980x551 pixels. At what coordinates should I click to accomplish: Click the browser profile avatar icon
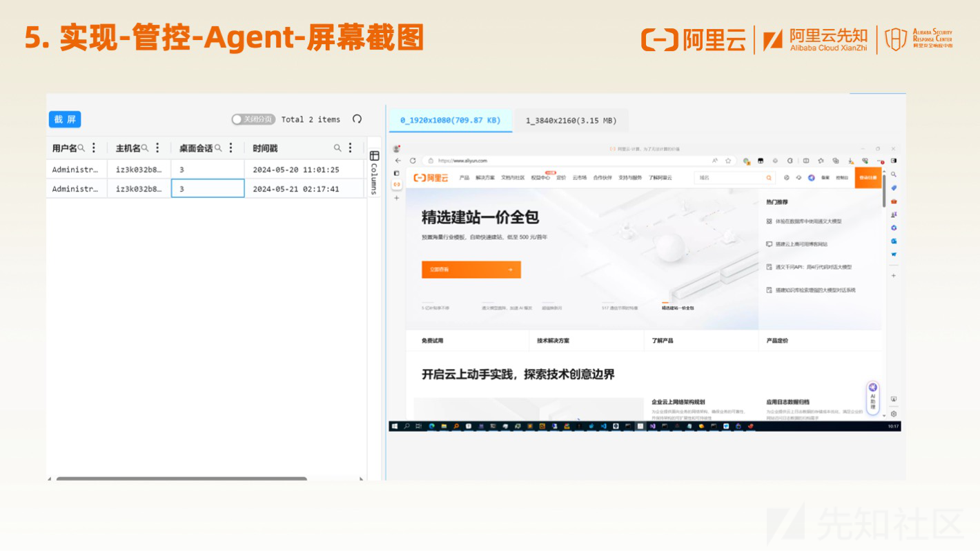(397, 148)
